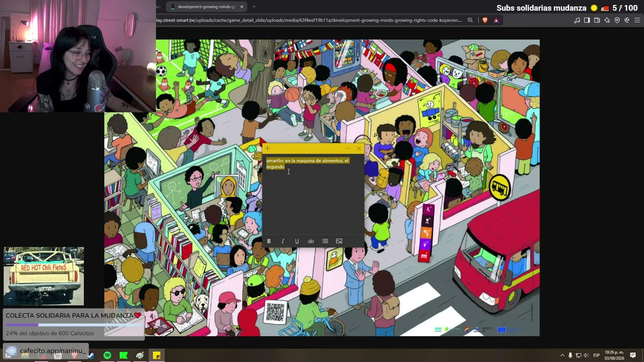Screen dimensions: 644x362
Task: Apply underline in the sticky note
Action: pos(297,241)
